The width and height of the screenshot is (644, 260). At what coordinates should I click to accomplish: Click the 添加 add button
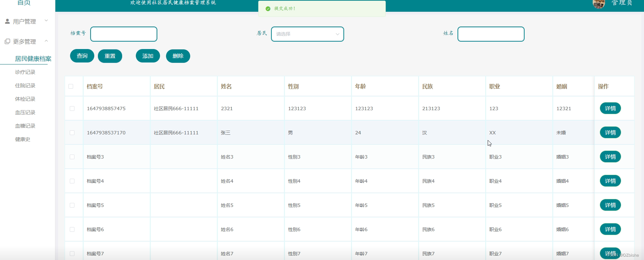148,56
